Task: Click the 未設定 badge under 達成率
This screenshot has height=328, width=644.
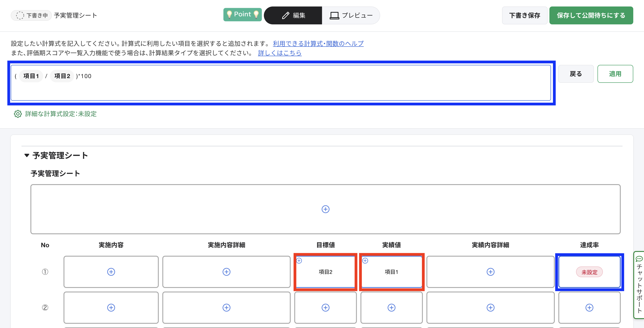Action: 589,272
